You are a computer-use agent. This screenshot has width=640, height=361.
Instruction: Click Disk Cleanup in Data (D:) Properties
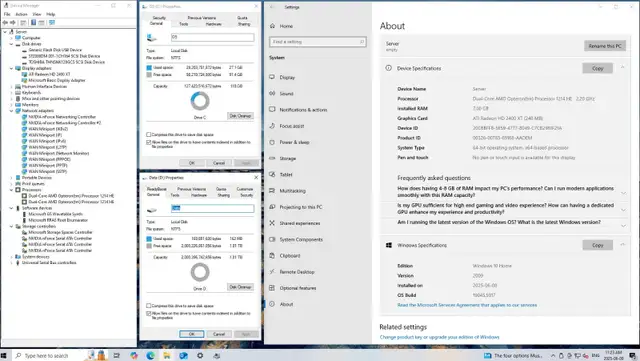(x=240, y=287)
